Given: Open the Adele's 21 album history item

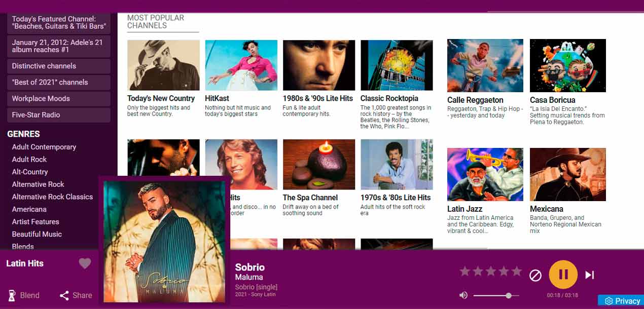Looking at the screenshot, I should (x=59, y=46).
